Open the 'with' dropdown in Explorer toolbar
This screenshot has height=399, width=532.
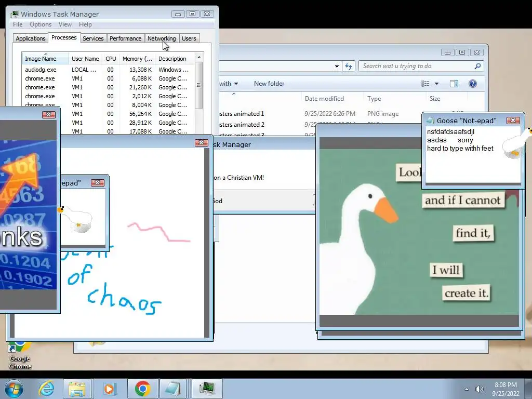229,84
